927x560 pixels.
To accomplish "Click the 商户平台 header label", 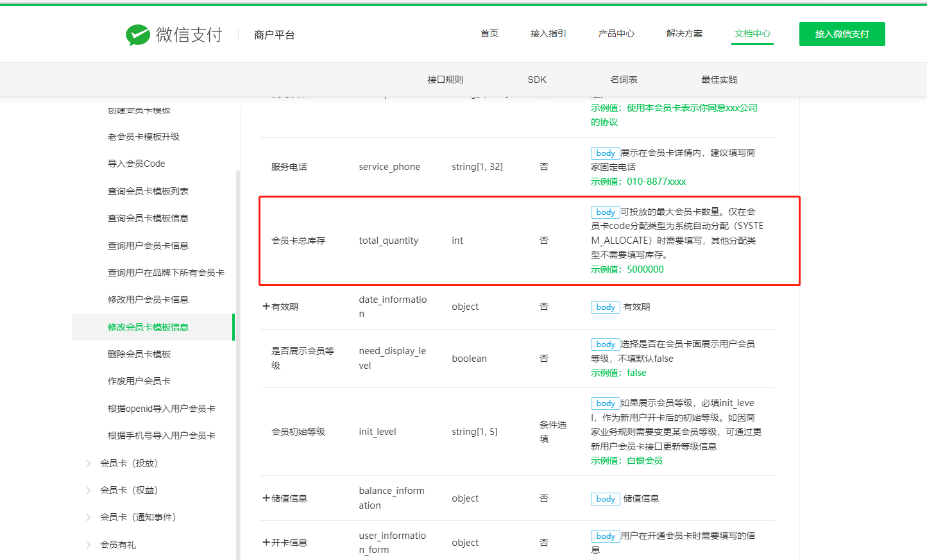I will pos(275,35).
